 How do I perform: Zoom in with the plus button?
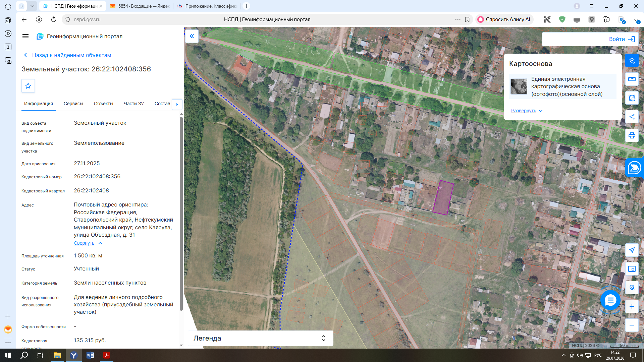(x=632, y=306)
